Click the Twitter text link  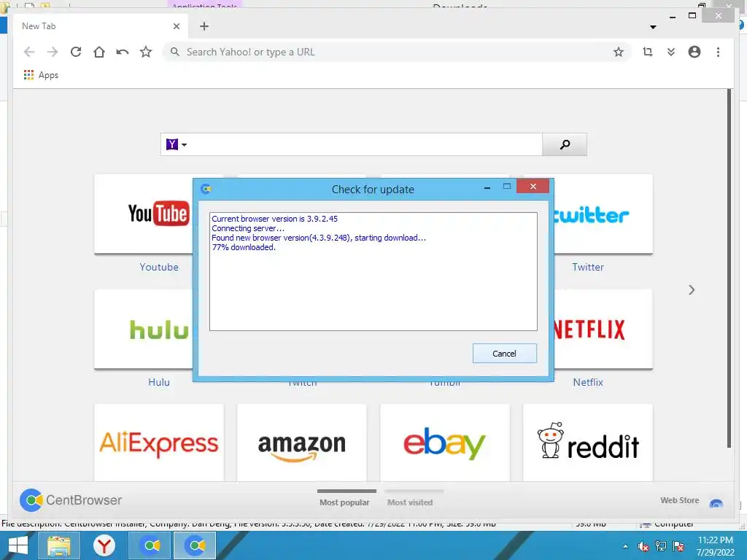[588, 267]
